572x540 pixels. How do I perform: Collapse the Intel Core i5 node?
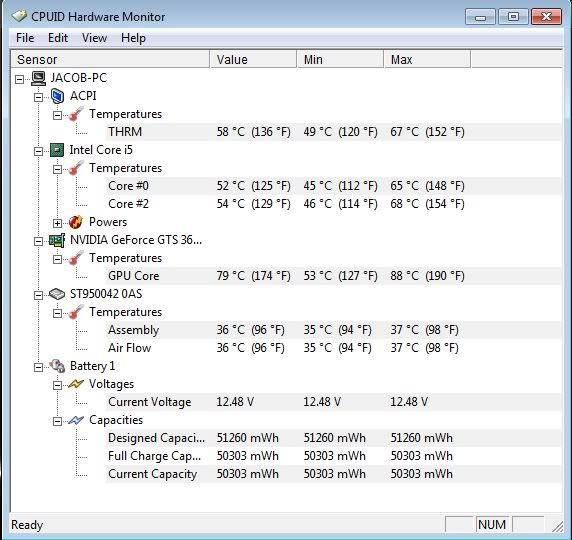pyautogui.click(x=38, y=151)
